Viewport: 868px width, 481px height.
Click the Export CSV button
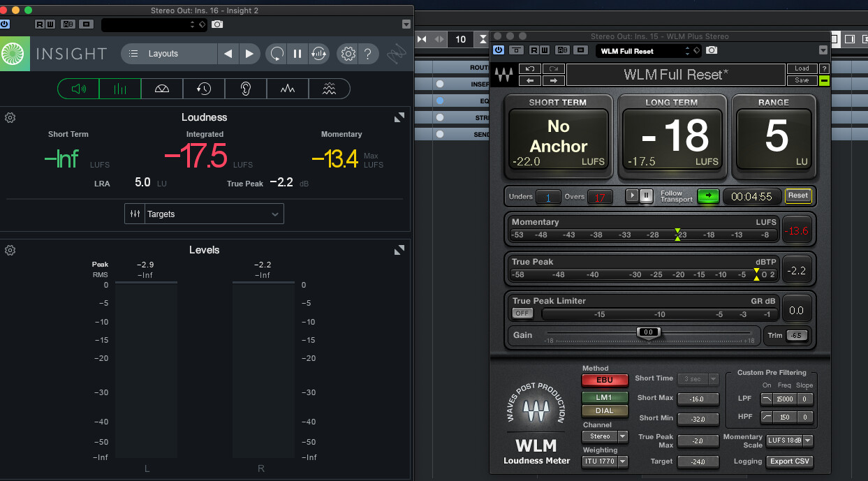click(790, 461)
